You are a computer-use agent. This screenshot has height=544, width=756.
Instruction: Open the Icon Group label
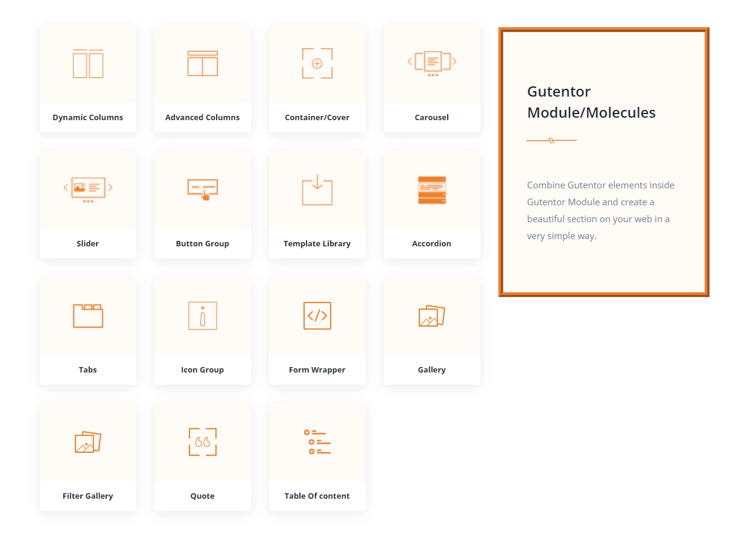(x=203, y=370)
